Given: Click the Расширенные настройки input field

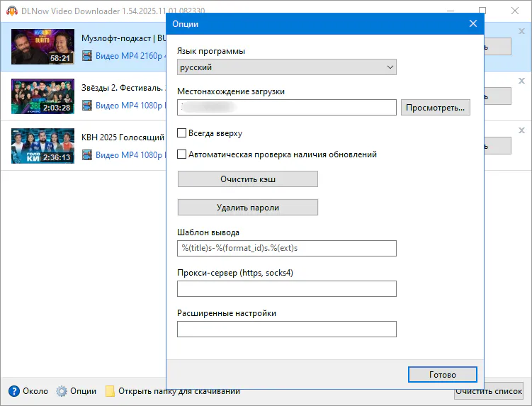Looking at the screenshot, I should [286, 329].
